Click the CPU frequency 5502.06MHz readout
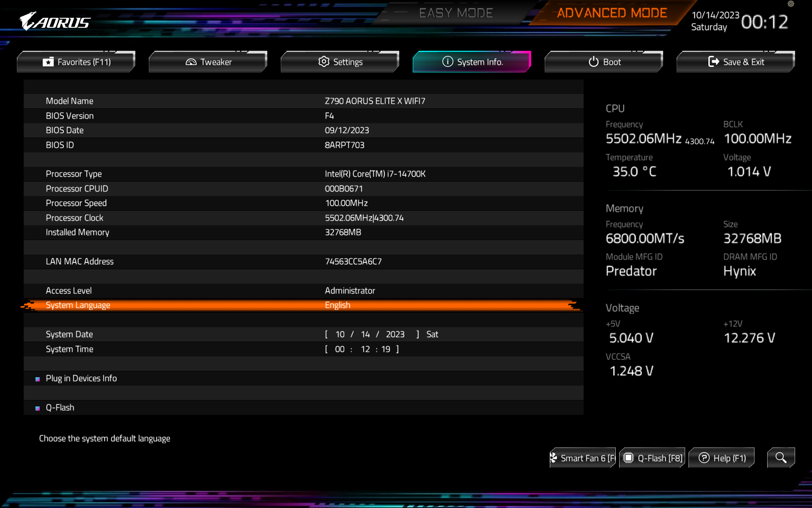This screenshot has width=812, height=508. tap(643, 138)
